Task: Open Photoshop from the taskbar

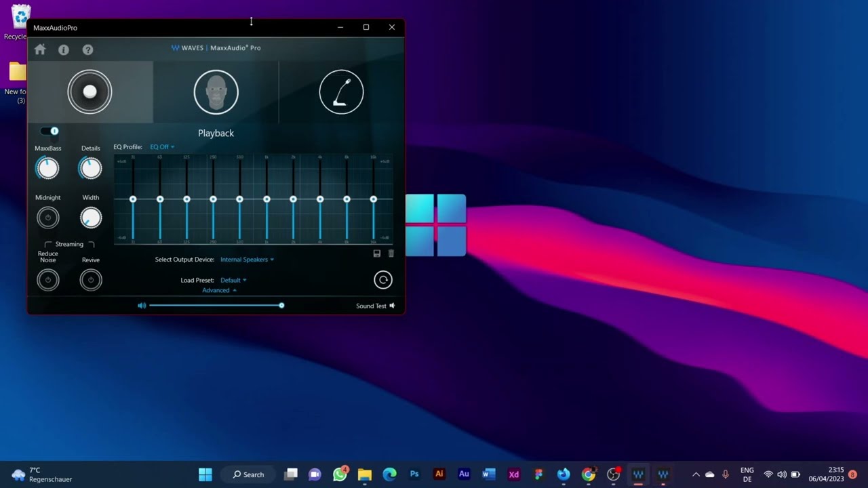Action: (414, 474)
